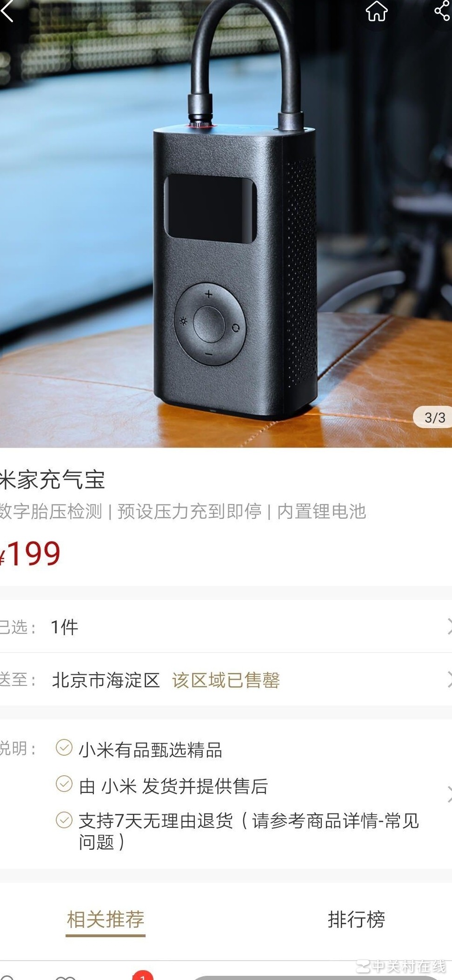Click the check icon beside 由小米发货并提供售后

[x=64, y=784]
